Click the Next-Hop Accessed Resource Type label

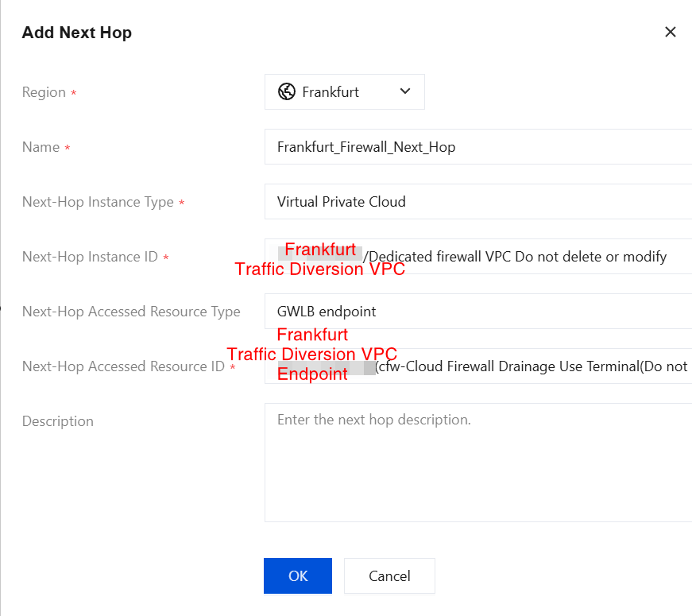(x=131, y=312)
